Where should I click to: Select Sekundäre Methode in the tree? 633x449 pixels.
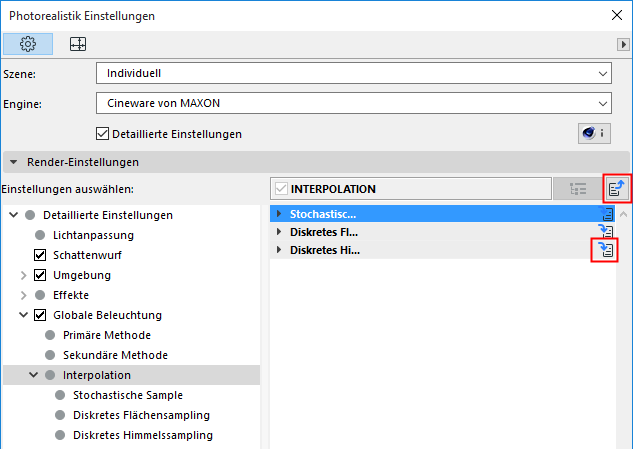point(115,355)
